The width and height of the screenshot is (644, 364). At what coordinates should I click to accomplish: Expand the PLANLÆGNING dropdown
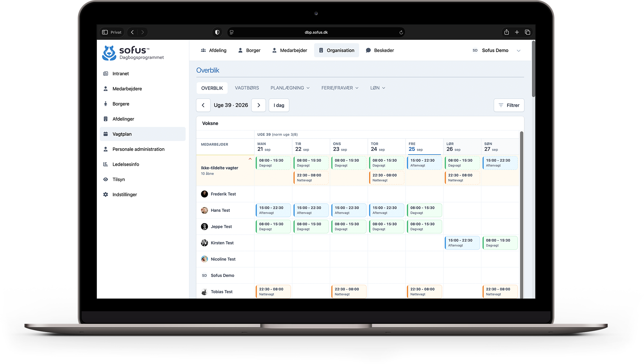(290, 88)
